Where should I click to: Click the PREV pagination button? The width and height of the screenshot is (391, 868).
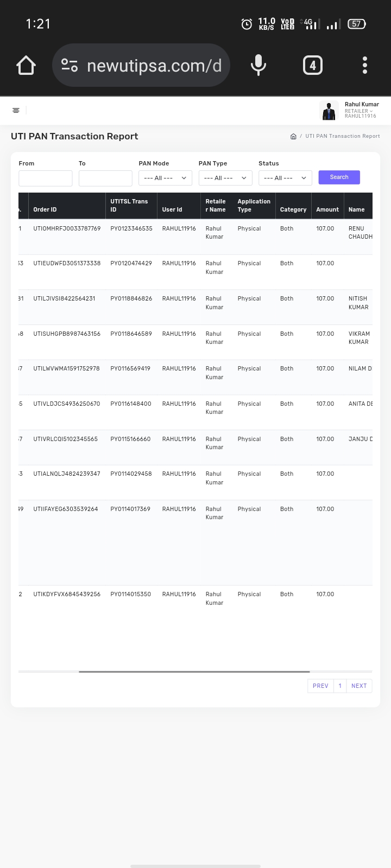320,686
